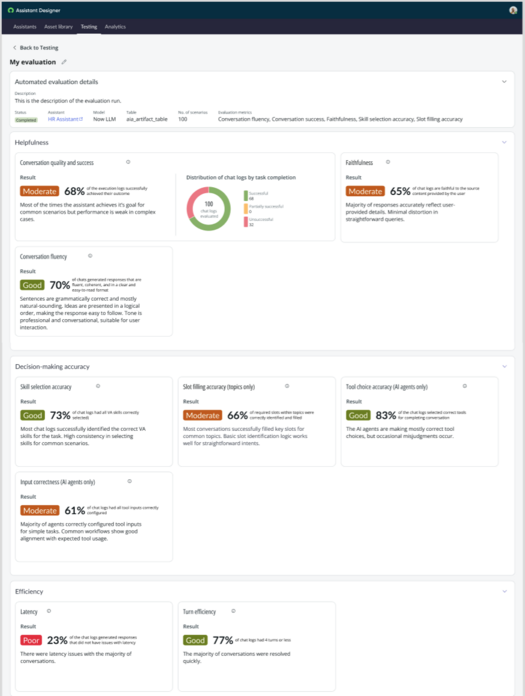Click the Latency info icon
Viewport: 525px width, 696px height.
click(49, 611)
